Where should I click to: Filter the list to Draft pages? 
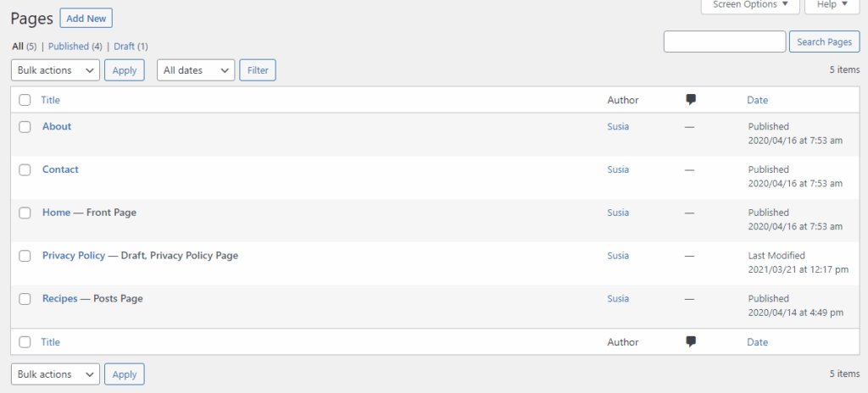[124, 47]
